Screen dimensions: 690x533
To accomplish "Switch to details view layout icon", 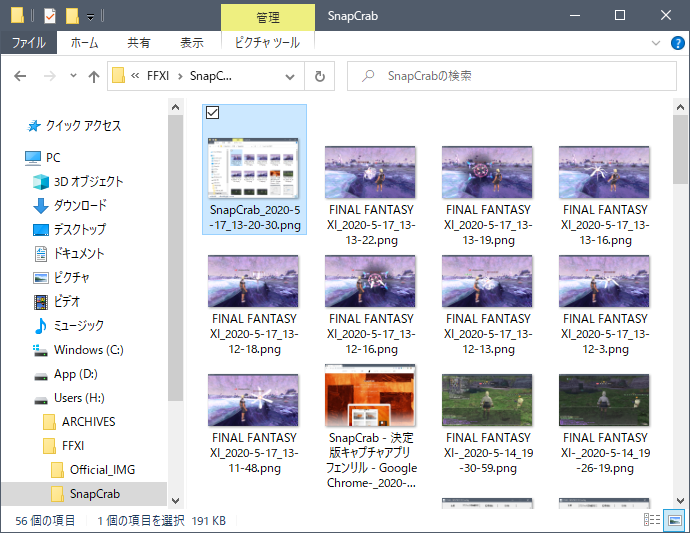I will [x=652, y=520].
